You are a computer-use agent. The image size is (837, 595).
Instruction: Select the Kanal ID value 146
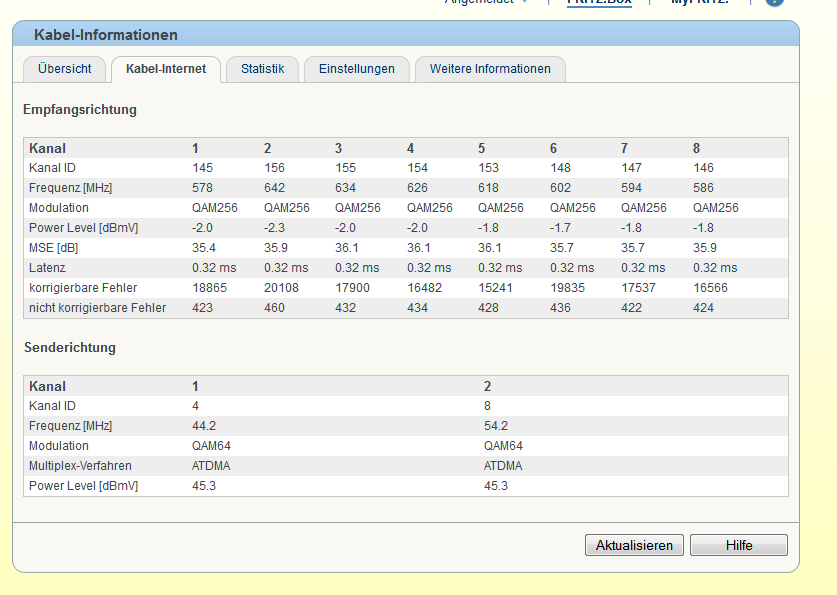pyautogui.click(x=703, y=168)
